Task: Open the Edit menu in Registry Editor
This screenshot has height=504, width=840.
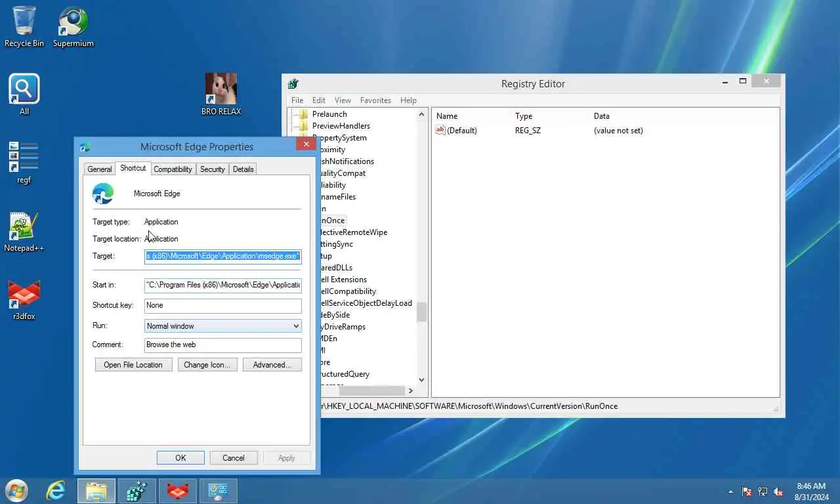Action: (319, 100)
